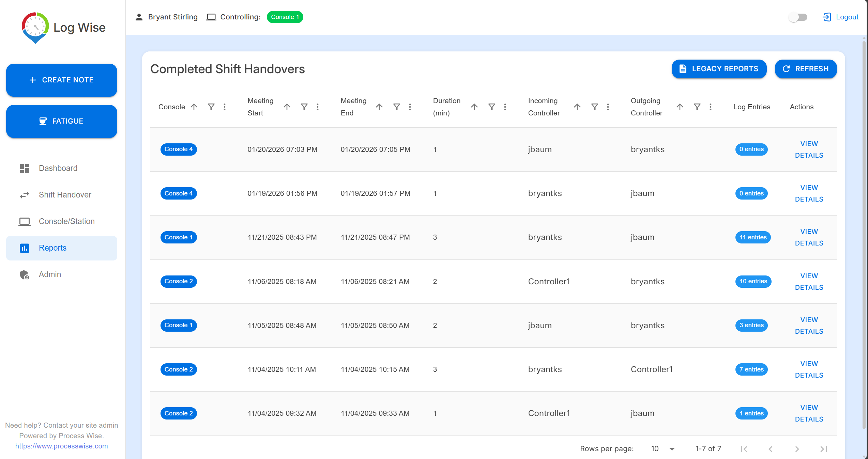
Task: Click the LEGACY REPORTS button
Action: pos(719,69)
